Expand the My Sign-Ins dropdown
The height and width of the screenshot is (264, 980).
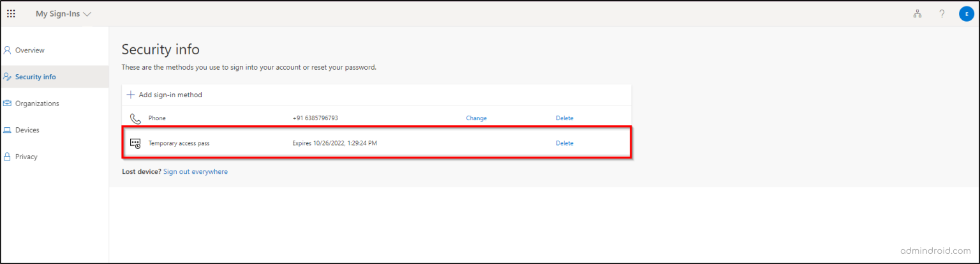(63, 14)
